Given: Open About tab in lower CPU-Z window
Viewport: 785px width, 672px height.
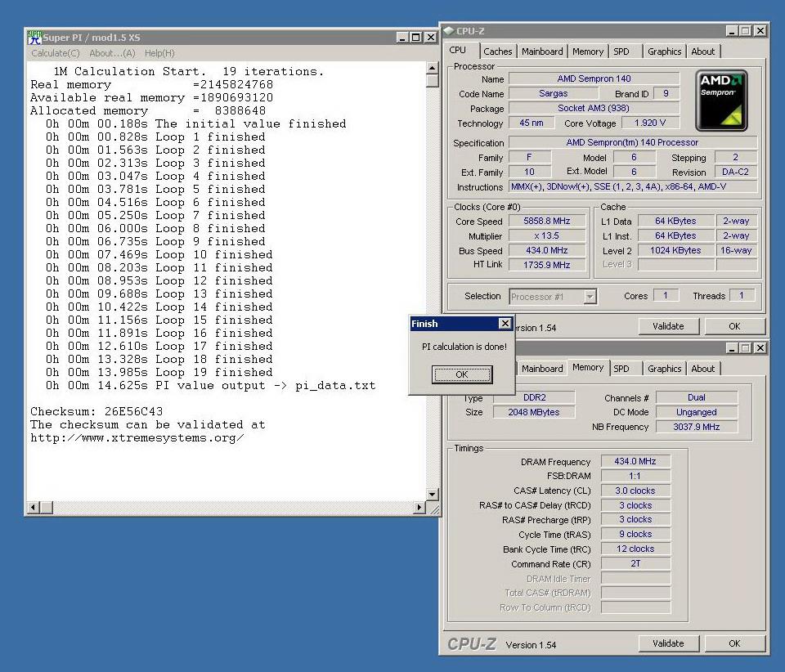Looking at the screenshot, I should [703, 369].
